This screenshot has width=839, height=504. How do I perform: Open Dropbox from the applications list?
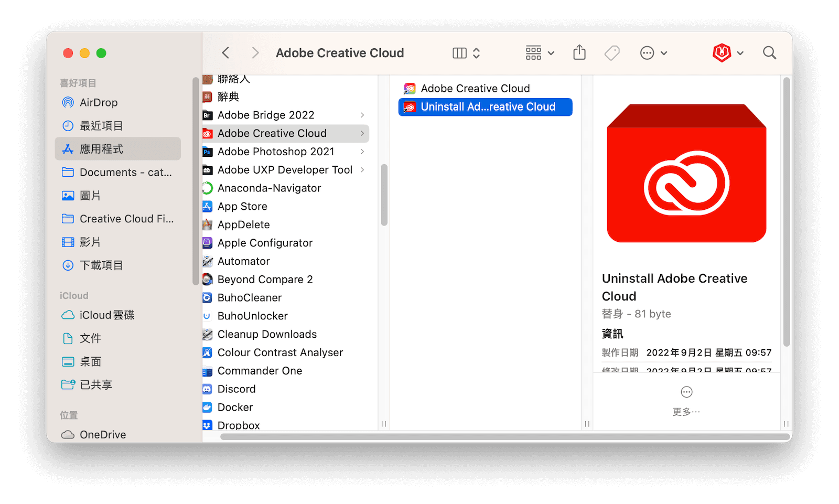click(239, 425)
